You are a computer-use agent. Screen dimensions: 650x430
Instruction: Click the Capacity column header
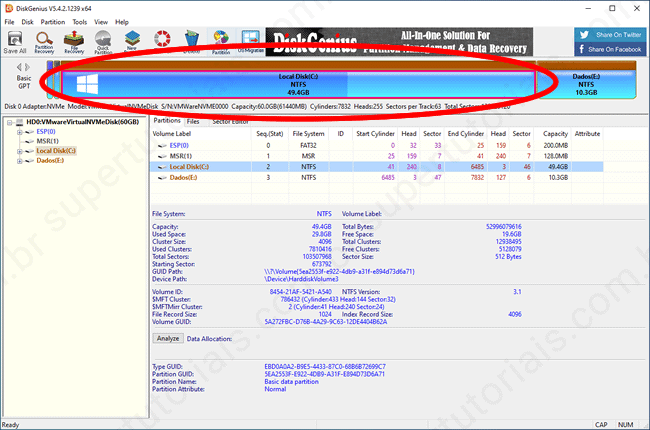555,134
